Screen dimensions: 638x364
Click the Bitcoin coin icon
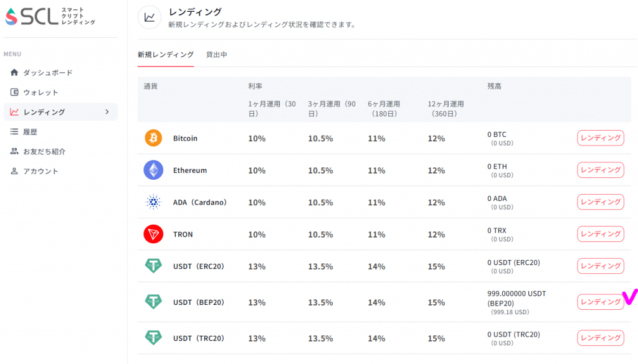152,138
